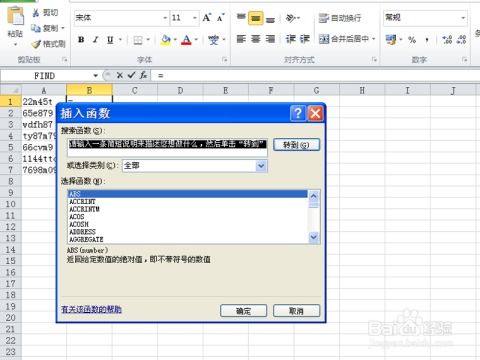Cancel formula entry with X
Screen dimensions: 480x360
(120, 75)
